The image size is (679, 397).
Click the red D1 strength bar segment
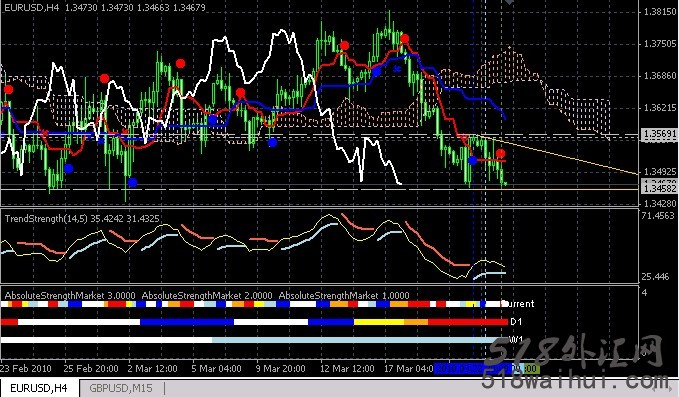(468, 322)
